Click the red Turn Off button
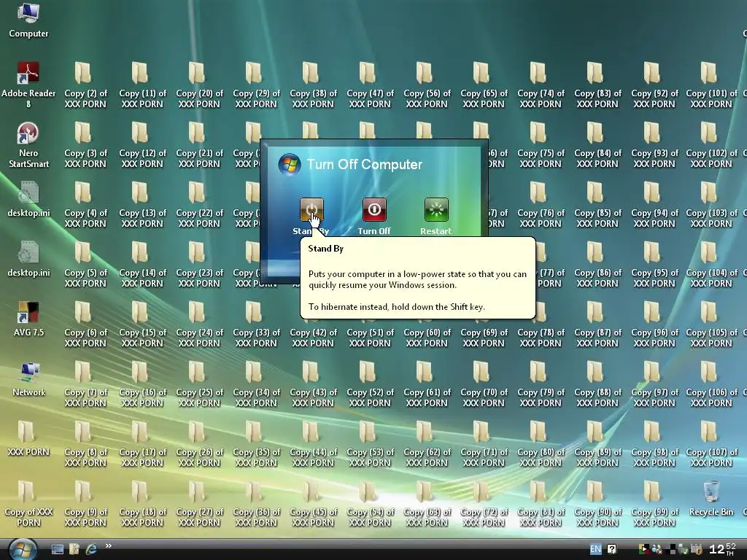 374,209
